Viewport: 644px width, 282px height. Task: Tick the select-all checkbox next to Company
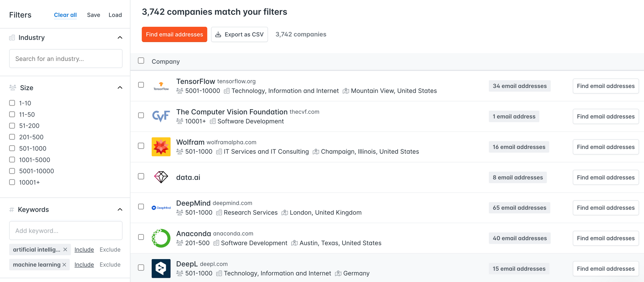coord(141,61)
